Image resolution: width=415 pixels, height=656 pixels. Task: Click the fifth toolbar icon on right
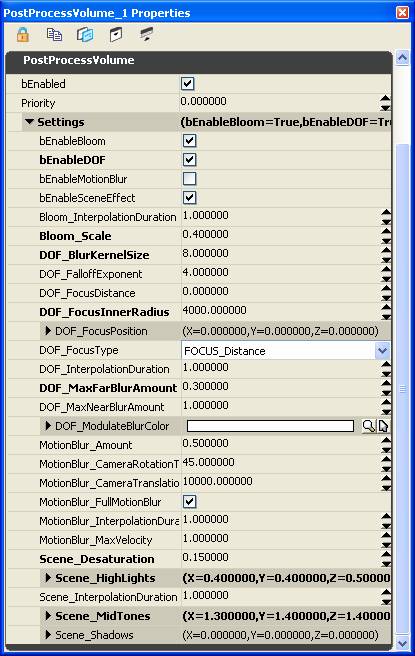(146, 34)
